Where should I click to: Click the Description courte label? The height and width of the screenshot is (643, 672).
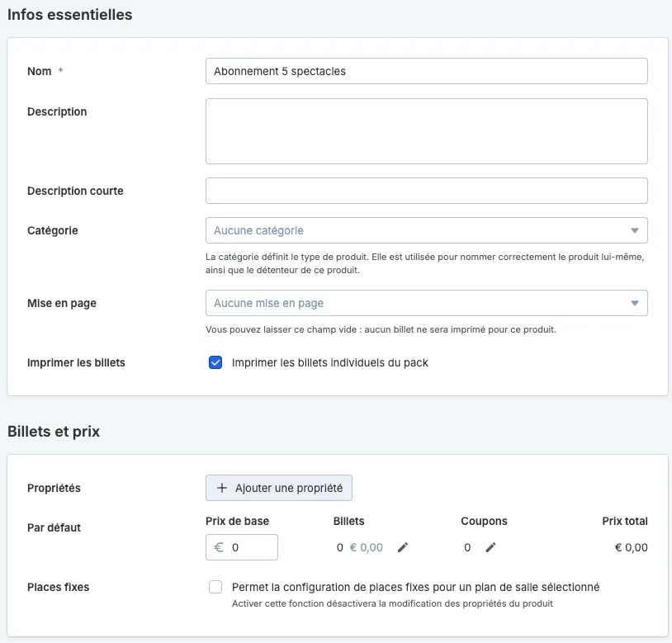(x=75, y=191)
